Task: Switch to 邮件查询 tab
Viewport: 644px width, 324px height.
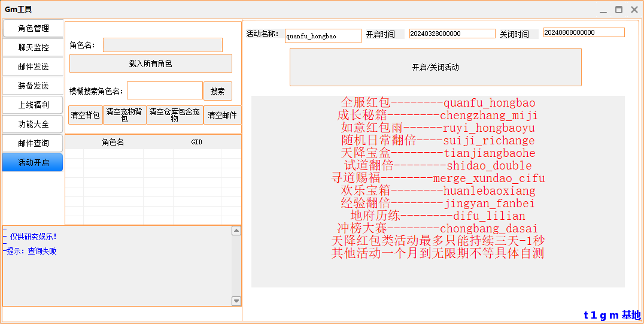Action: click(33, 143)
